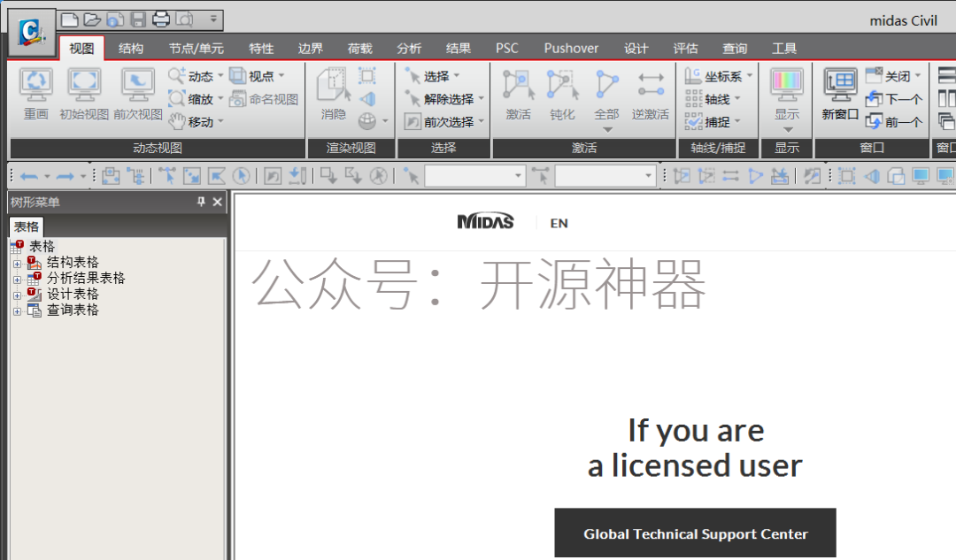Open the PSC ribbon tab
The height and width of the screenshot is (560, 956).
pyautogui.click(x=506, y=48)
